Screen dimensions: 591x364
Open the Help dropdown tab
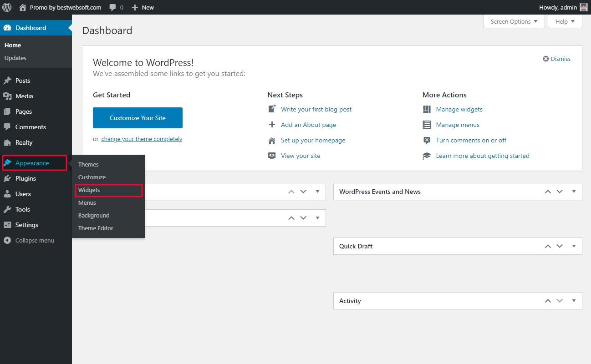[x=565, y=21]
